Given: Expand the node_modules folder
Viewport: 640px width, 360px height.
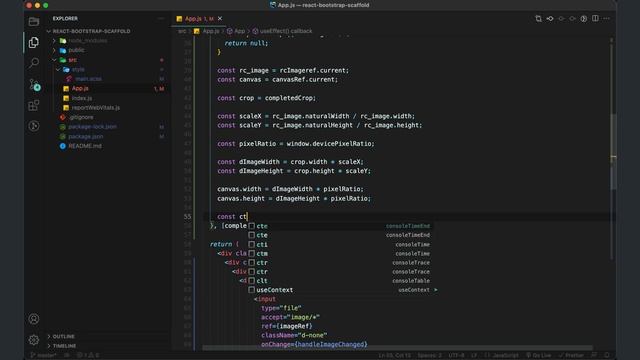Looking at the screenshot, I should click(x=54, y=40).
